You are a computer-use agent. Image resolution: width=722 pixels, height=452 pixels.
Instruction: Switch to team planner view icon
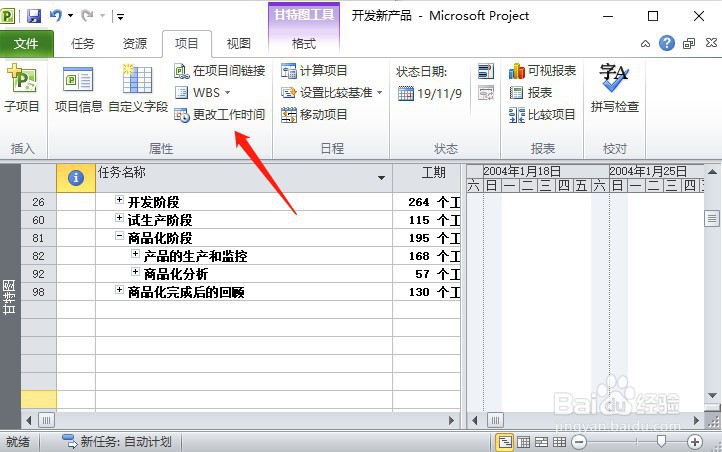[x=542, y=442]
